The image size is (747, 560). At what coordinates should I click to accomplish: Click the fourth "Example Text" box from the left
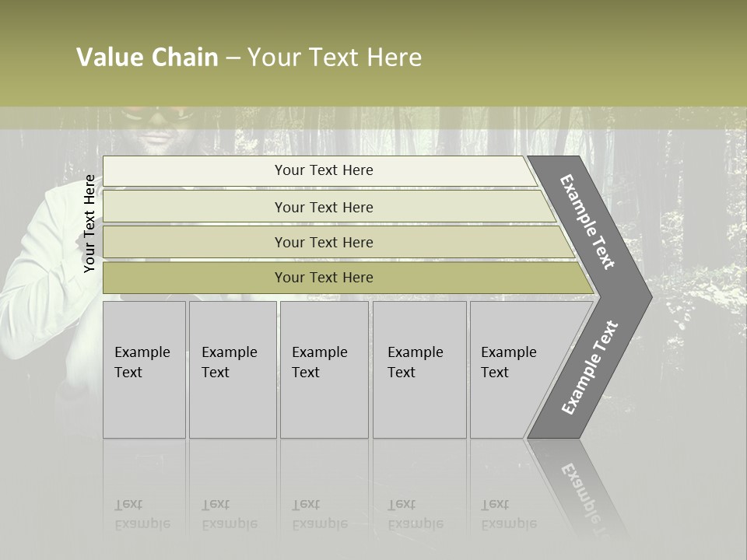[419, 369]
